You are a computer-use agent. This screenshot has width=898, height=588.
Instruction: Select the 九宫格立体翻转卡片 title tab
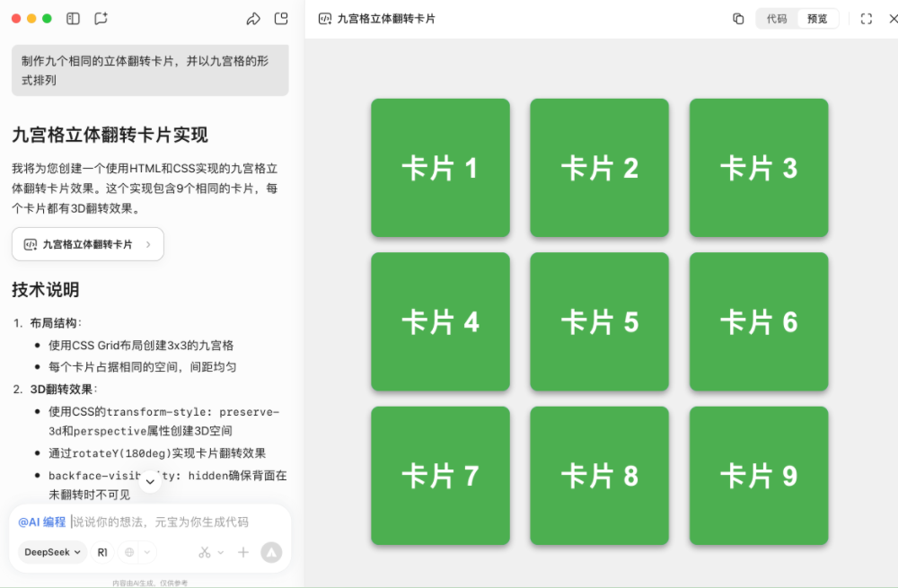coord(375,18)
